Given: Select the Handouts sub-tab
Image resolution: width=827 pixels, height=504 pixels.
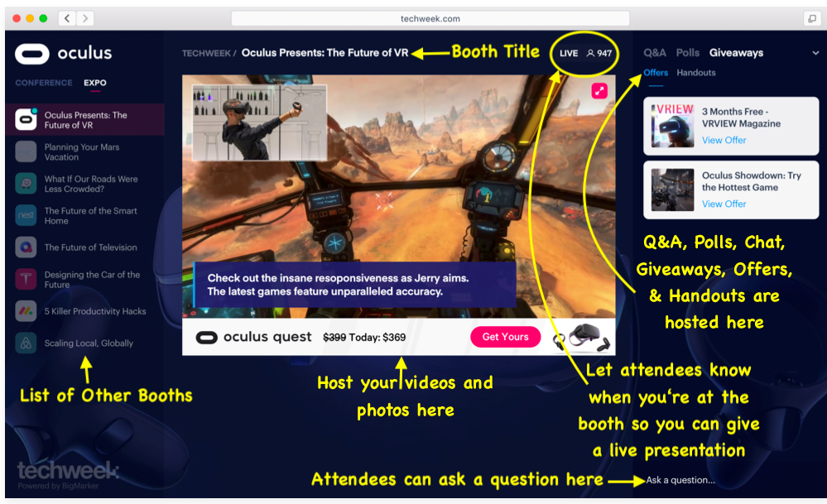Looking at the screenshot, I should click(x=696, y=73).
